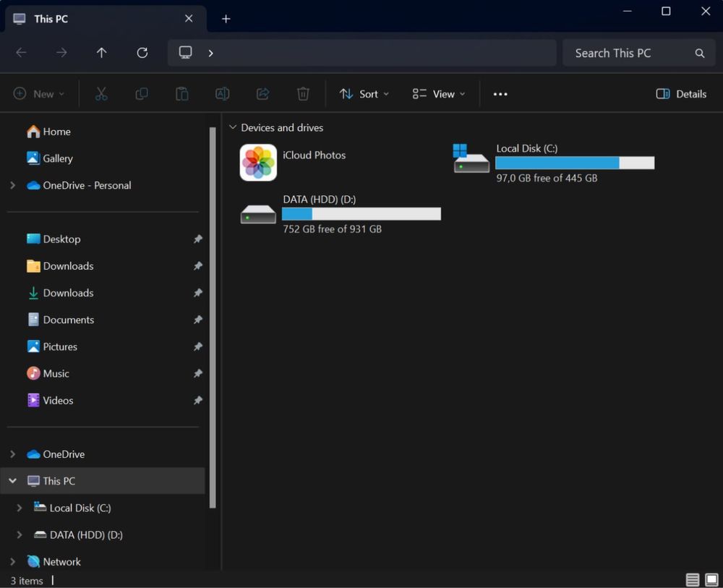Close the This PC tab
The width and height of the screenshot is (723, 588).
pos(189,19)
